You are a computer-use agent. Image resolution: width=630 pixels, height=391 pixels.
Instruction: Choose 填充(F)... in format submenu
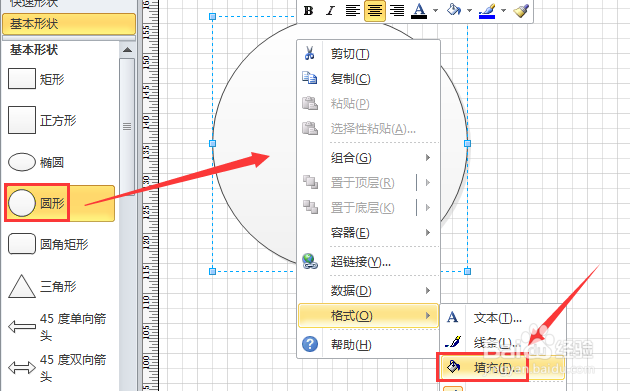503,367
